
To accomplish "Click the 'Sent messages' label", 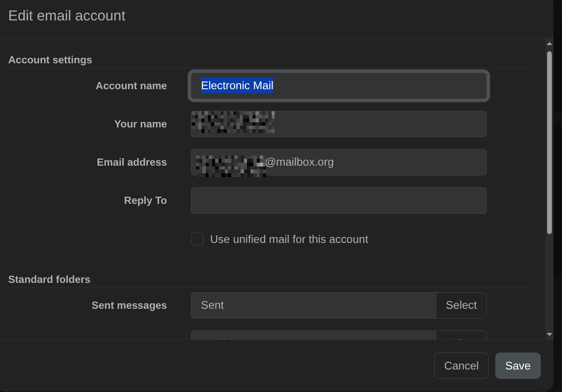I will coord(129,305).
